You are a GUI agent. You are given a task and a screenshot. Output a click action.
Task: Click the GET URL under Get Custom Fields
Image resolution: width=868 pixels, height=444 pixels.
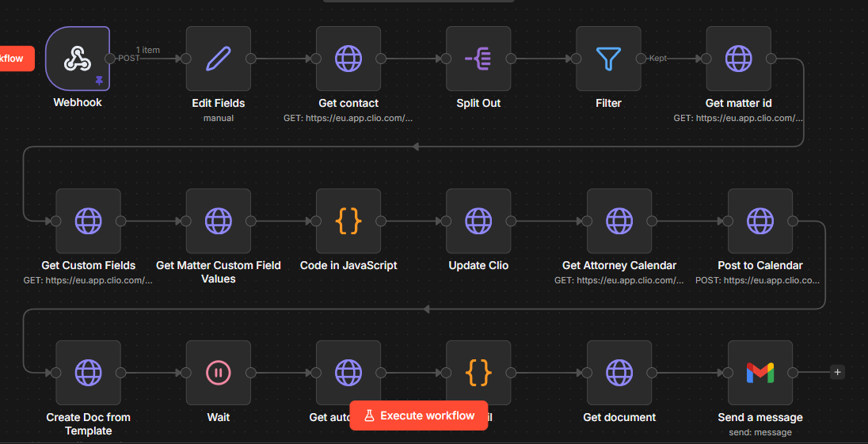tap(88, 280)
